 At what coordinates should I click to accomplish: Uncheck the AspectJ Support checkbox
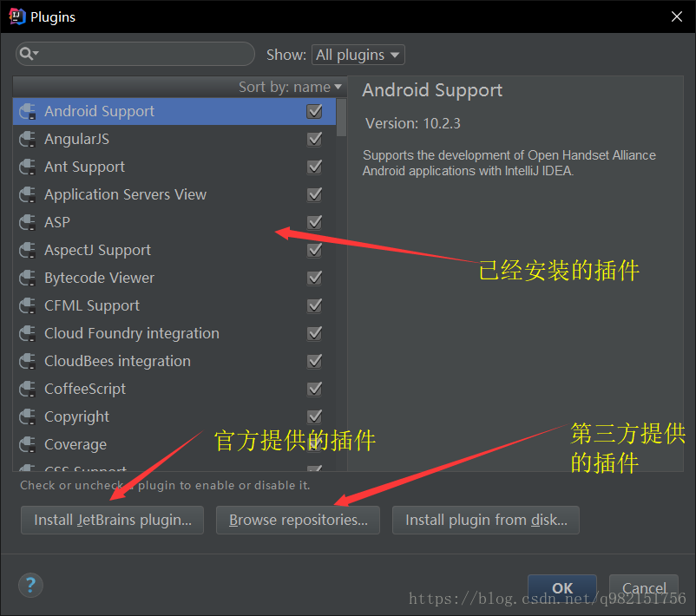[x=314, y=251]
